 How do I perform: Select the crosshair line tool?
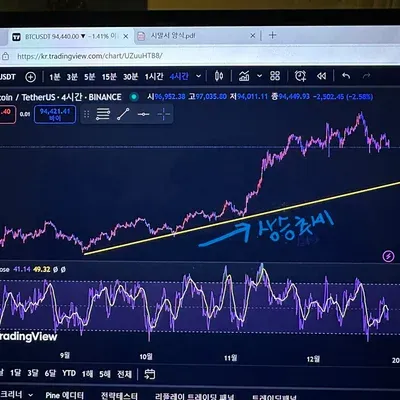pos(164,114)
